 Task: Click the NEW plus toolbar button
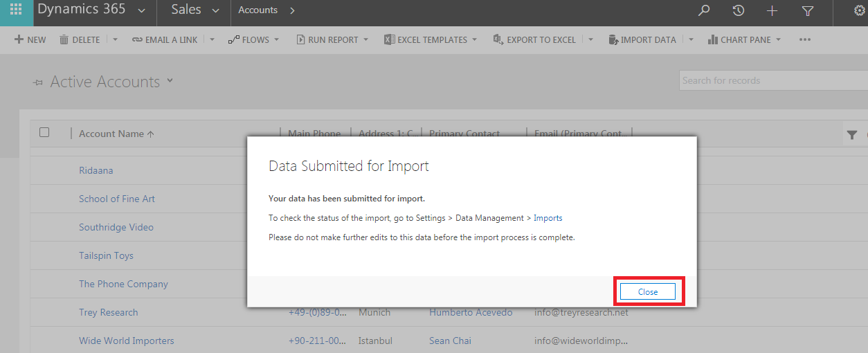click(x=30, y=39)
